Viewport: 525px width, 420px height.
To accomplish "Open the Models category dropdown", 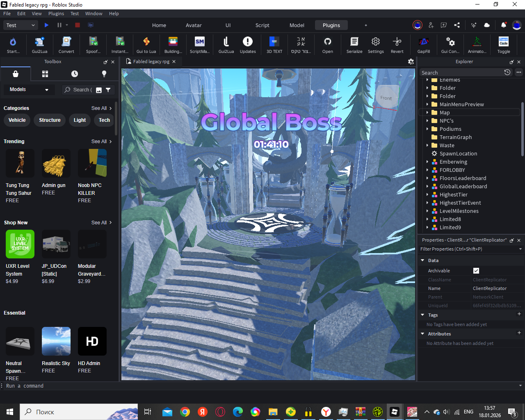I will (29, 89).
